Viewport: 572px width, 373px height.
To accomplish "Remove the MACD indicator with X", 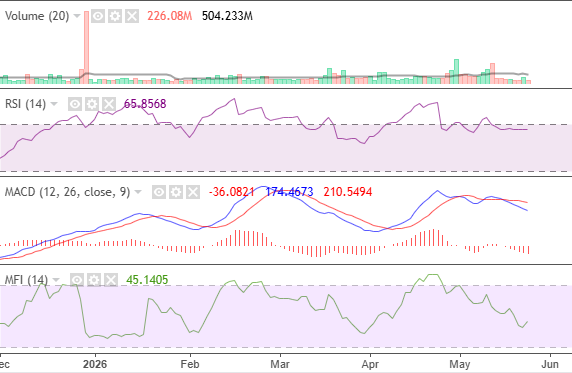I will tap(193, 192).
